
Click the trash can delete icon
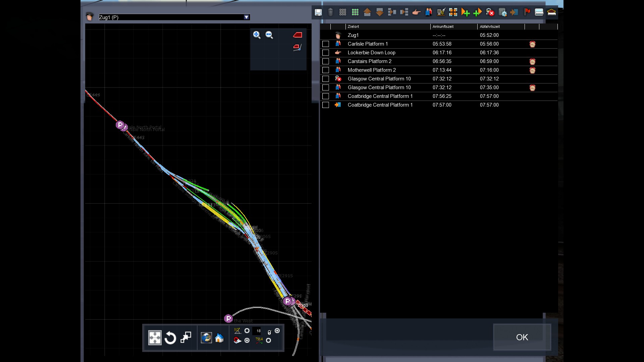tap(330, 12)
